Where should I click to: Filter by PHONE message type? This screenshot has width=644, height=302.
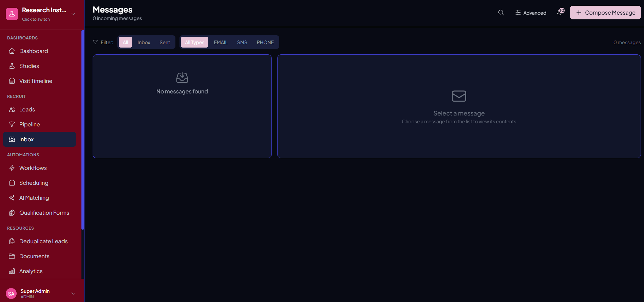pyautogui.click(x=265, y=42)
